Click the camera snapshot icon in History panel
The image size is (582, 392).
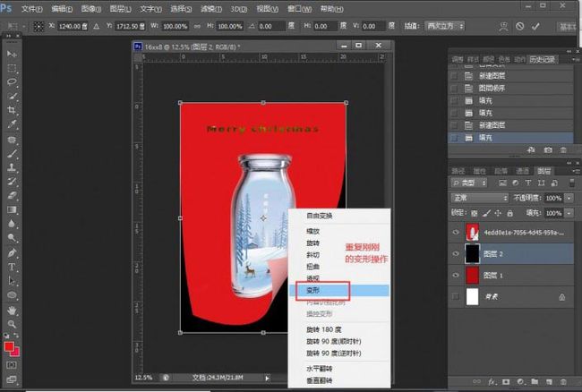click(548, 149)
